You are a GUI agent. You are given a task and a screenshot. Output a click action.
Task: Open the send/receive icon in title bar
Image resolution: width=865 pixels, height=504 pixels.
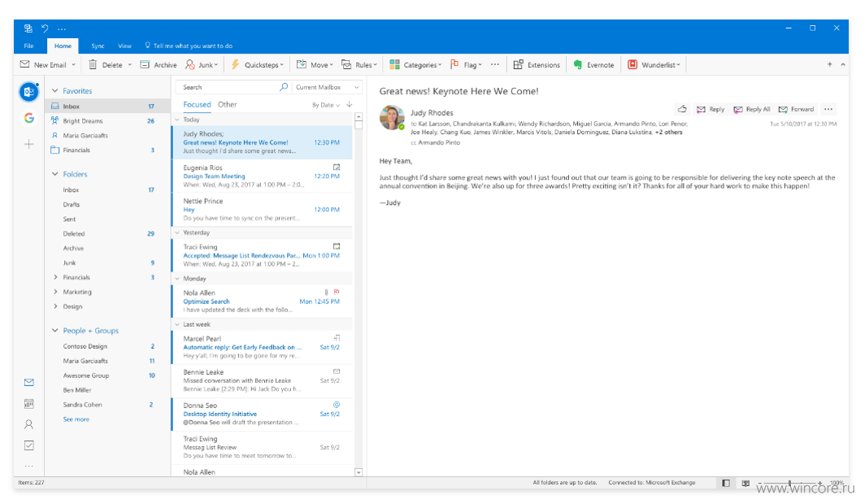click(28, 28)
